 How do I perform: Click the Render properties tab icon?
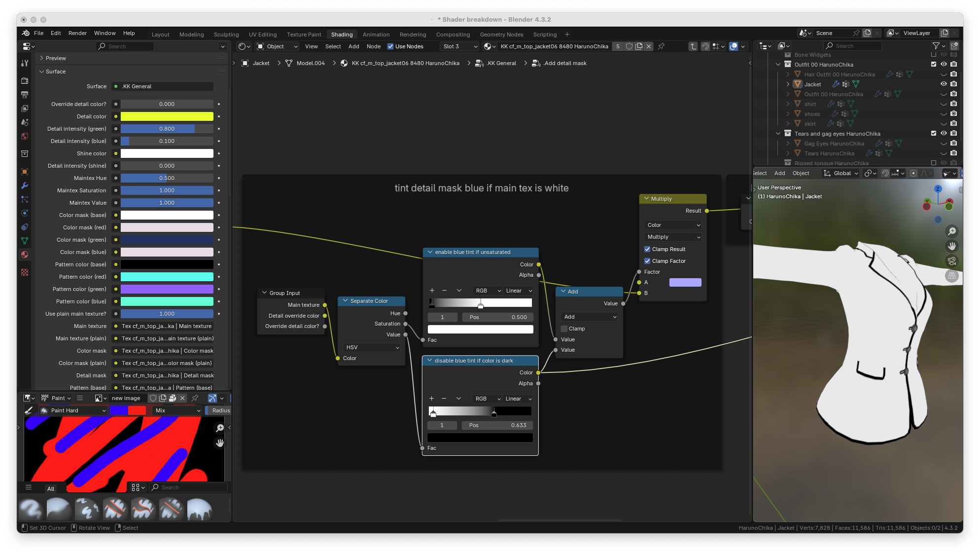point(25,80)
